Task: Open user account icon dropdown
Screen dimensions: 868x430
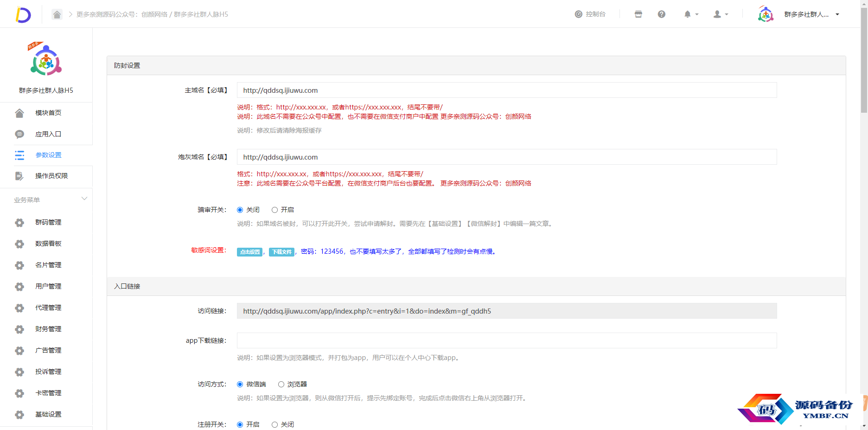Action: tap(721, 14)
